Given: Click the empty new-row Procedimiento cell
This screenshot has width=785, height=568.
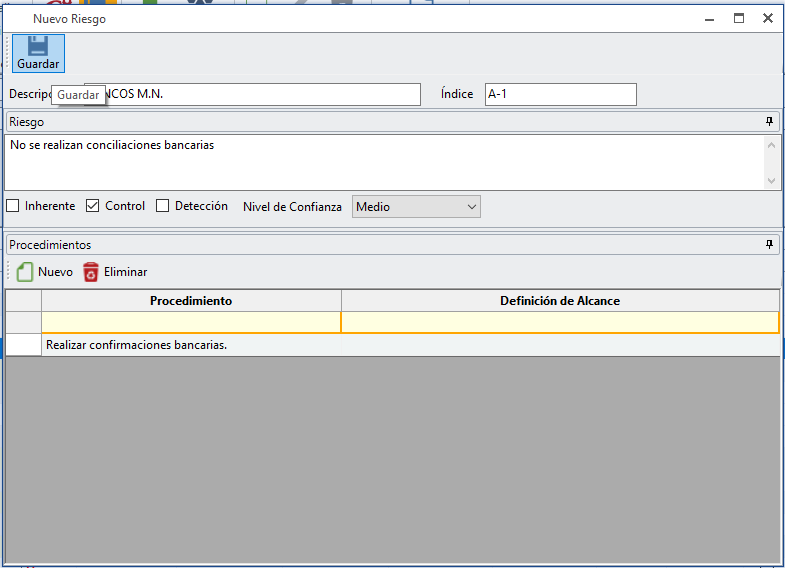Looking at the screenshot, I should click(x=191, y=323).
